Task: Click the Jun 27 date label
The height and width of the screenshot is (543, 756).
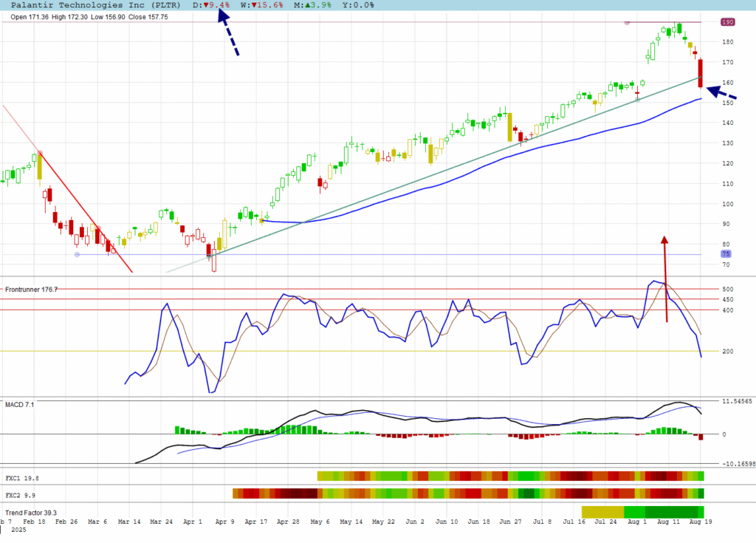Action: pyautogui.click(x=511, y=522)
